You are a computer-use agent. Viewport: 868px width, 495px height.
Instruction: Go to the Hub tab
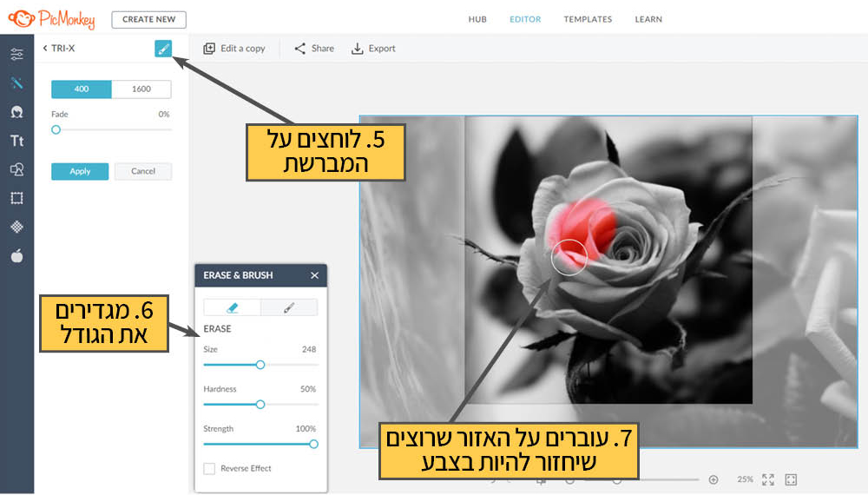click(x=477, y=19)
